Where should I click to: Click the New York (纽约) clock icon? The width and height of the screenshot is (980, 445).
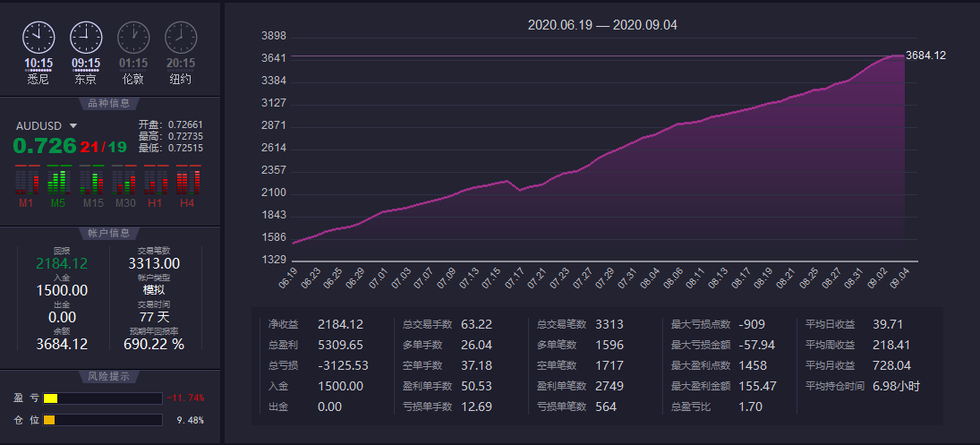tap(180, 37)
